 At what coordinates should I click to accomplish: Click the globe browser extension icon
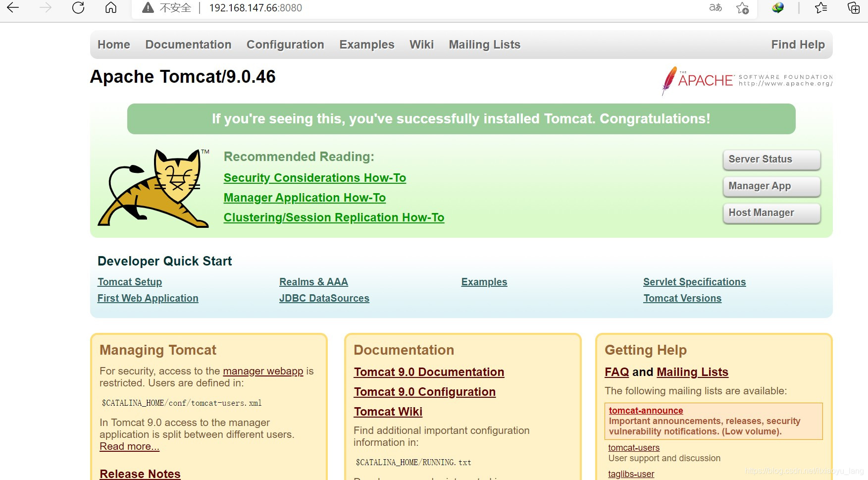[x=778, y=7]
